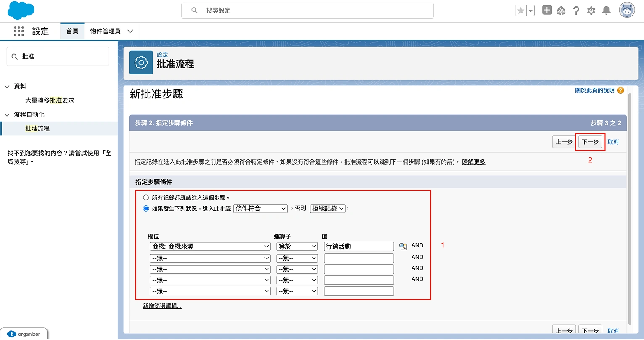This screenshot has height=340, width=644.
Task: Click the top 下一步 button
Action: pos(590,142)
